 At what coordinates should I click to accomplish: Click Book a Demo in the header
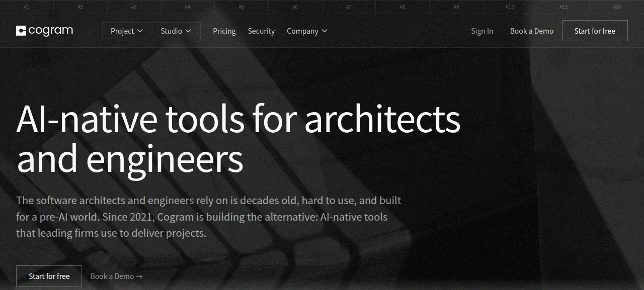click(x=532, y=31)
